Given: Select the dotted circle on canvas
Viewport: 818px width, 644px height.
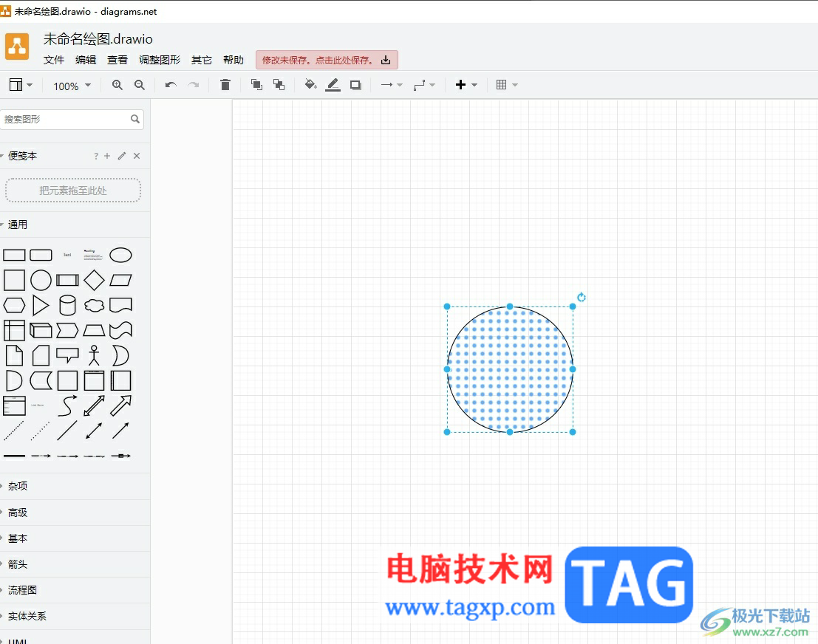Looking at the screenshot, I should [510, 369].
